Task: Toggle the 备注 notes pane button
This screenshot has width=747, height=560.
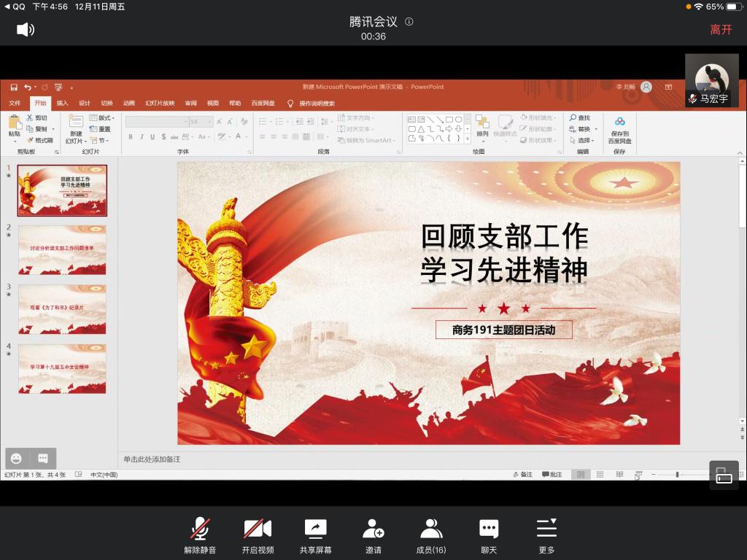Action: coord(522,474)
